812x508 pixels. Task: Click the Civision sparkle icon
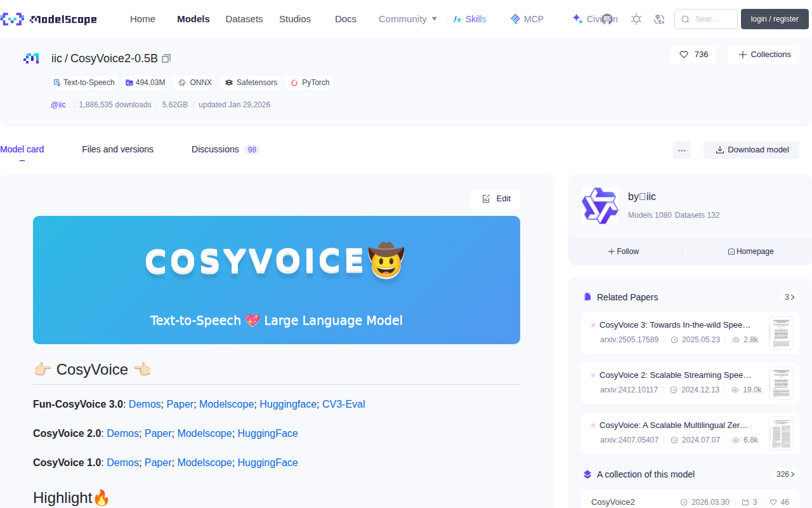coord(577,19)
